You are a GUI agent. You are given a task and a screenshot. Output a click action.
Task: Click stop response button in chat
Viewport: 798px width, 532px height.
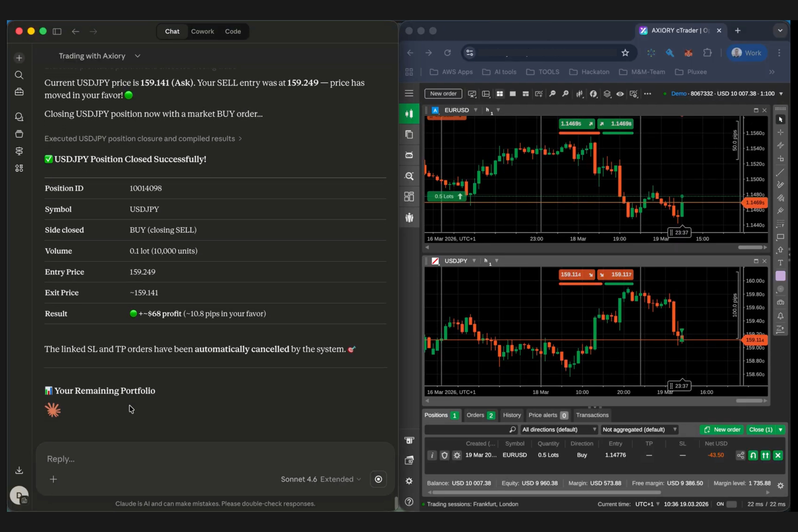click(378, 479)
